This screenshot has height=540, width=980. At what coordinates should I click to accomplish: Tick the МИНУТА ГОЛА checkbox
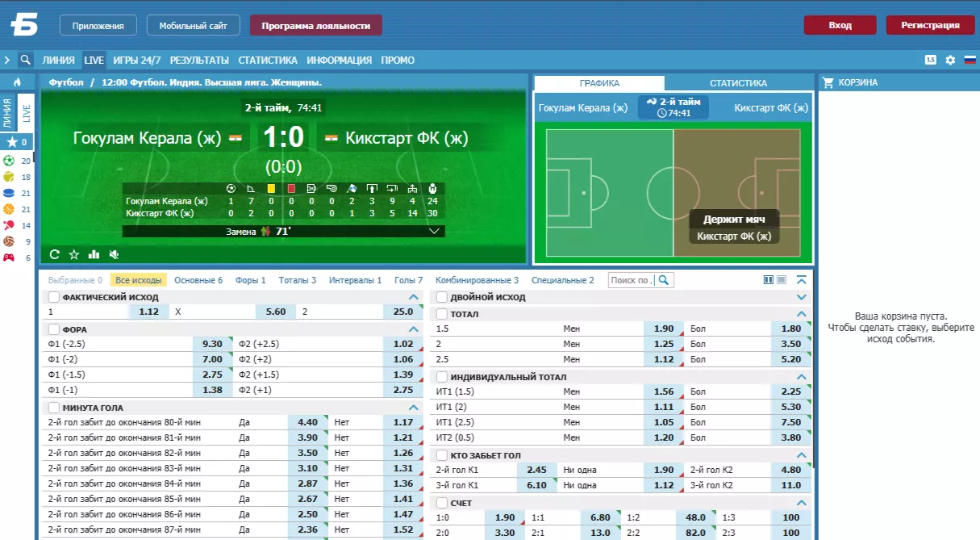(x=54, y=408)
